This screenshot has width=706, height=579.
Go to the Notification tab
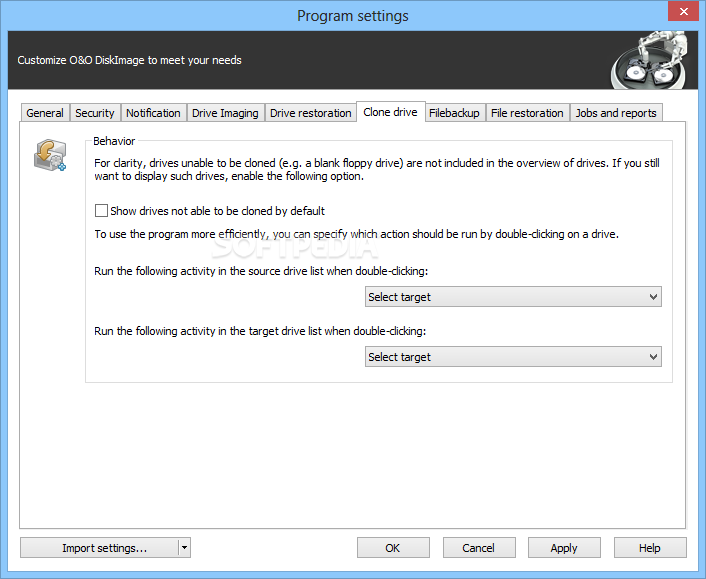[153, 113]
